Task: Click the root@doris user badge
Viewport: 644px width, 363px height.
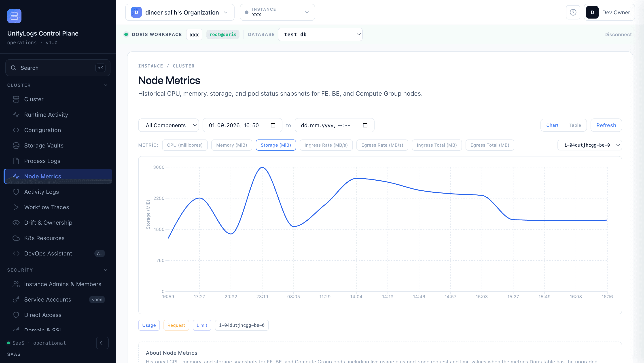Action: pyautogui.click(x=223, y=34)
